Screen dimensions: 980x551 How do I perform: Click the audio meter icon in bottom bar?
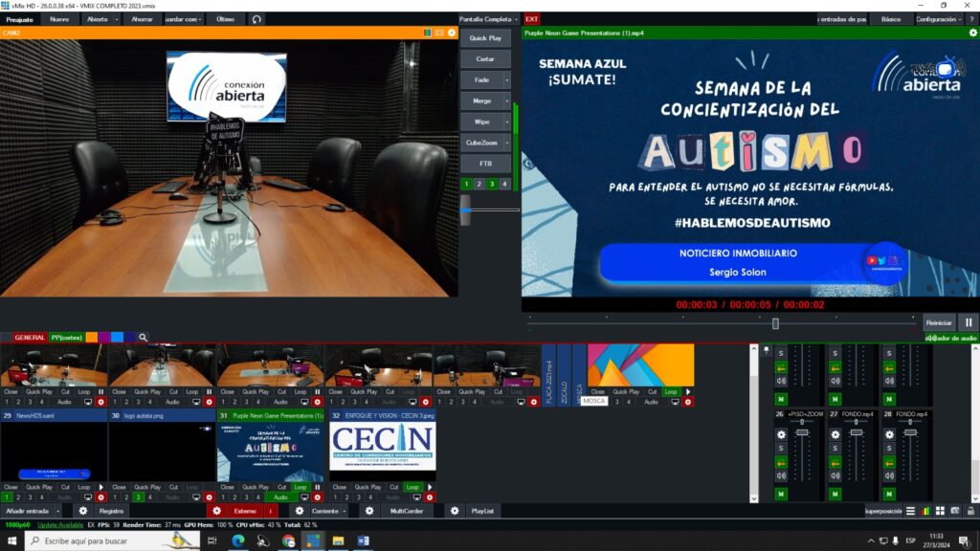[x=925, y=511]
